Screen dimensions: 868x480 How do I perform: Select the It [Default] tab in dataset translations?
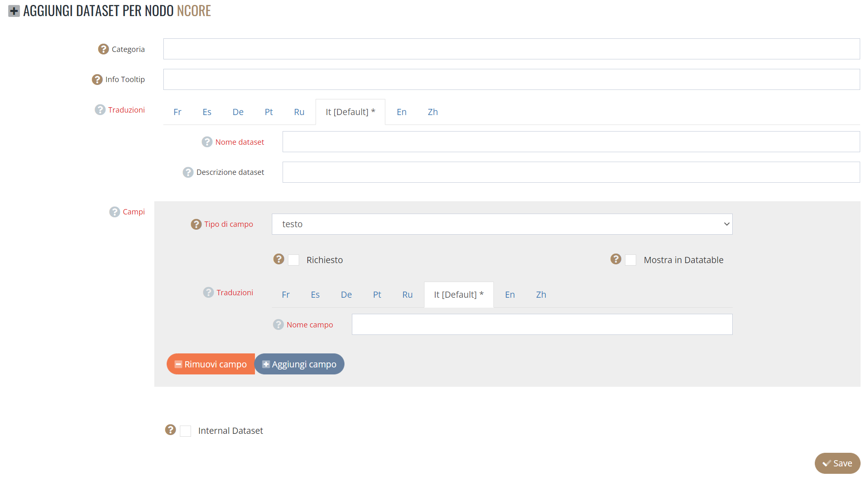coord(351,112)
